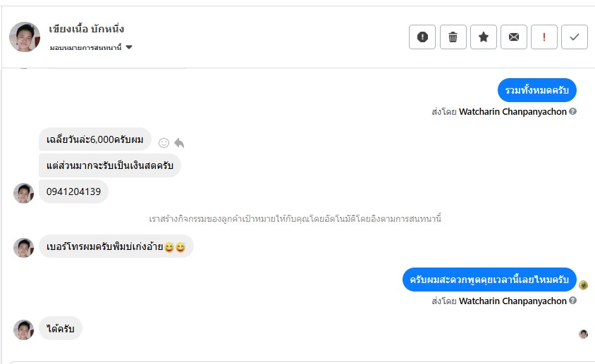595x364 pixels.
Task: Reply to 6,000 message with arrow icon
Action: pyautogui.click(x=179, y=143)
